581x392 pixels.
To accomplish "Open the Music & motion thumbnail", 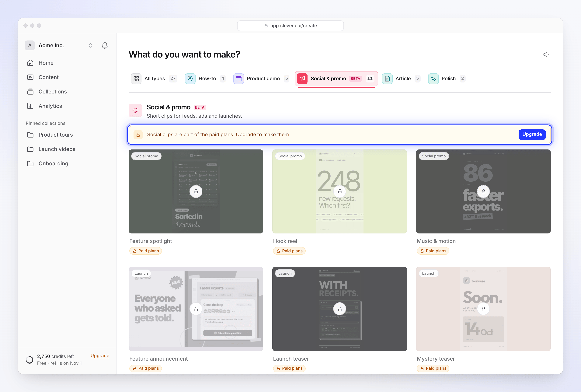I will click(x=483, y=191).
